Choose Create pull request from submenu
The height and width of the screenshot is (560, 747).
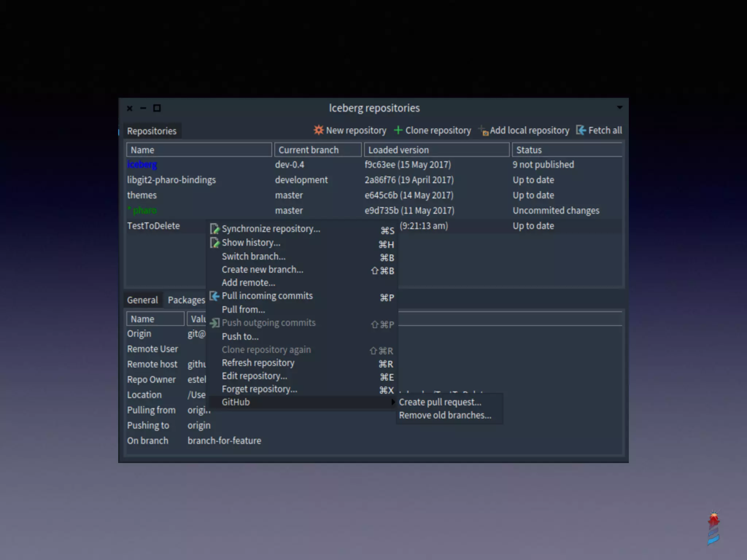(x=440, y=402)
